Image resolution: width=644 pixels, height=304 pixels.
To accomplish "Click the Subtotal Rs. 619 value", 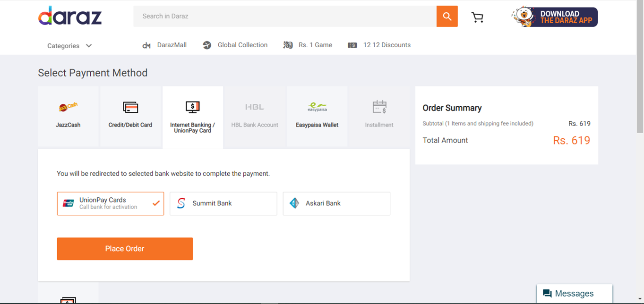I will [579, 124].
